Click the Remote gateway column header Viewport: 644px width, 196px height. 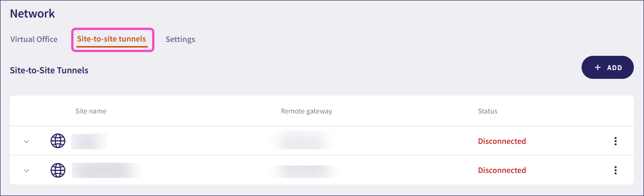click(x=307, y=111)
